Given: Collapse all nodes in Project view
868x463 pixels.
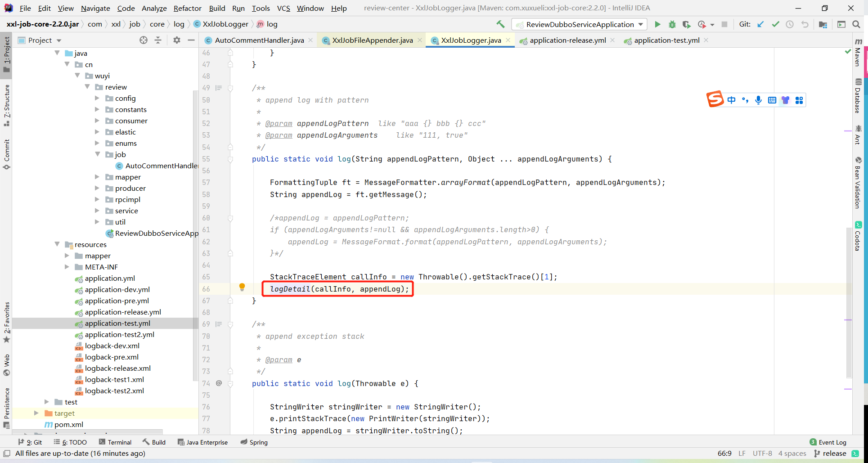Looking at the screenshot, I should point(158,40).
